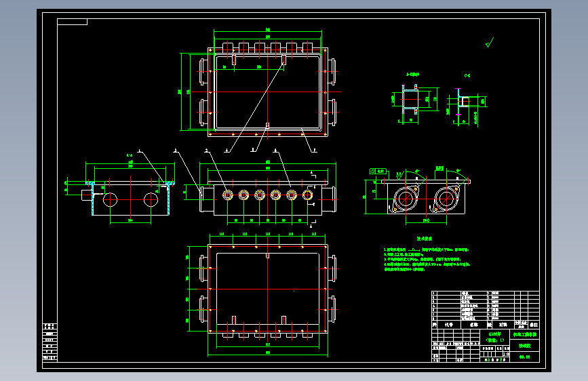Select the first port circle in front view
The image size is (588, 381).
pyautogui.click(x=228, y=195)
